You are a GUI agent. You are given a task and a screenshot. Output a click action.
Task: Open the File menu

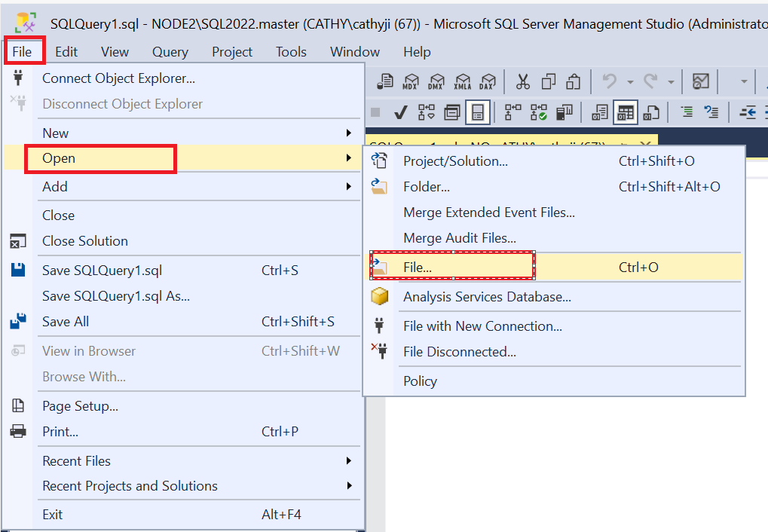pos(22,51)
